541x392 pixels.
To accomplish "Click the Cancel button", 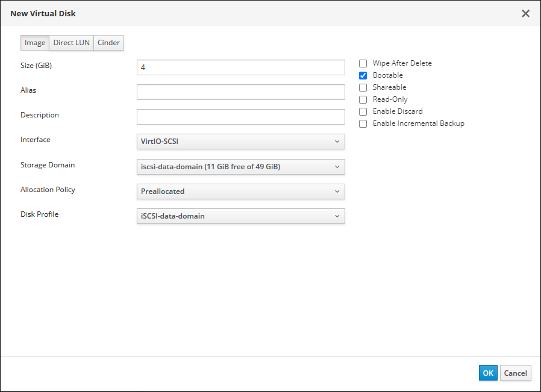I will 515,373.
